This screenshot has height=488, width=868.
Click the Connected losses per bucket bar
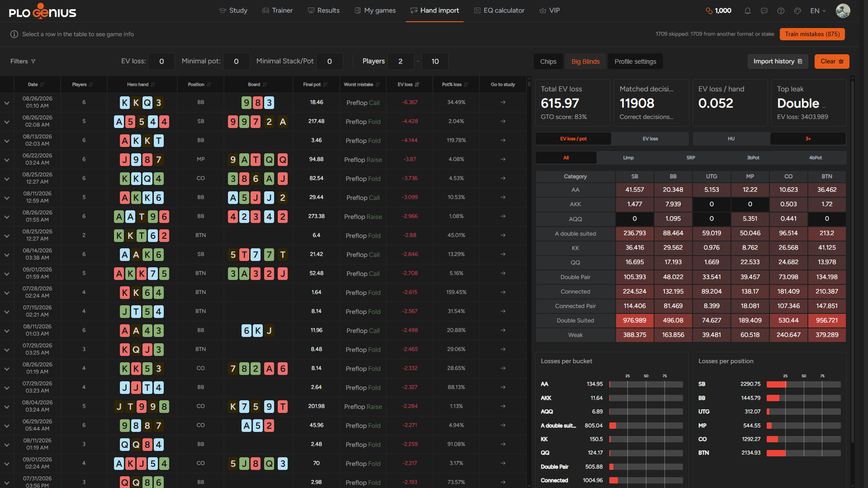(x=646, y=481)
